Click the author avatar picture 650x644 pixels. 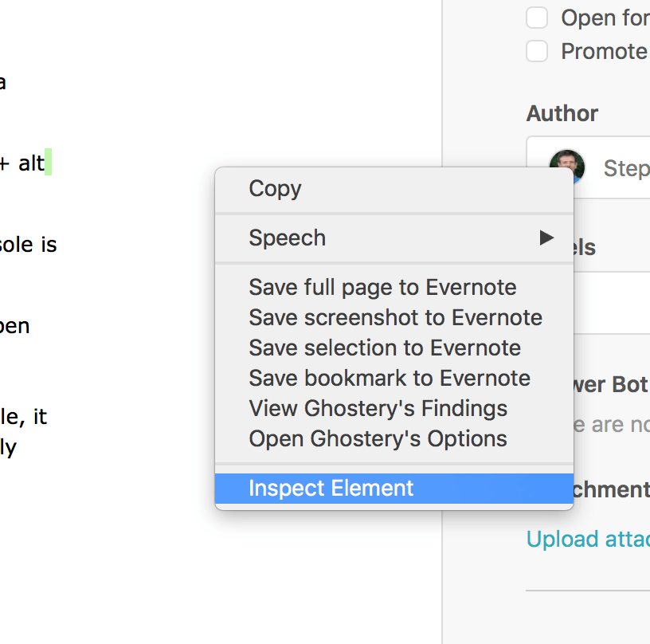point(567,167)
